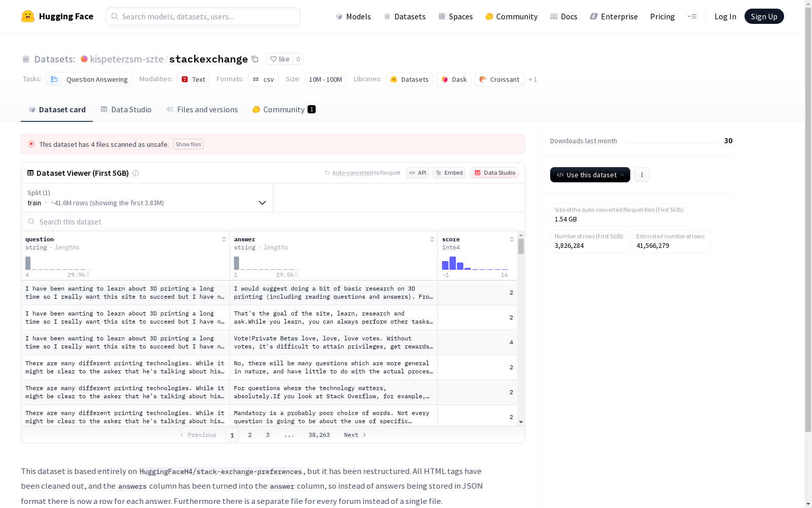This screenshot has width=812, height=508.
Task: Switch to the Data Studio tab
Action: pos(126,110)
